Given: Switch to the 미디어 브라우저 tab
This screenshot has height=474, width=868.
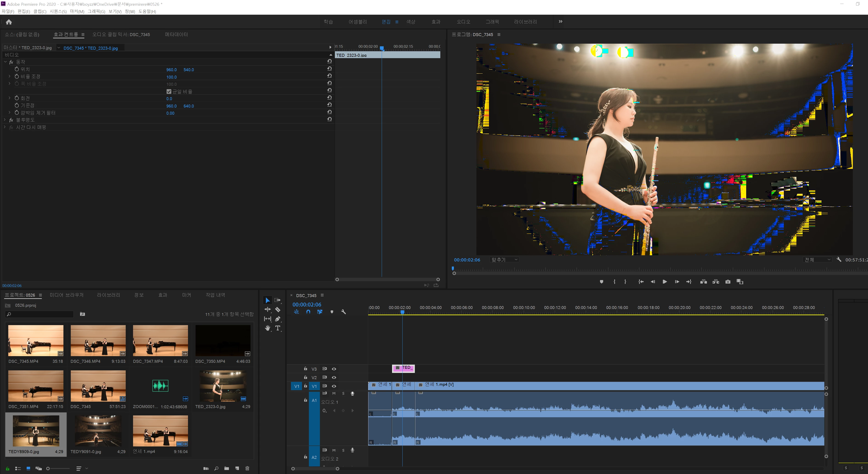Looking at the screenshot, I should click(66, 295).
